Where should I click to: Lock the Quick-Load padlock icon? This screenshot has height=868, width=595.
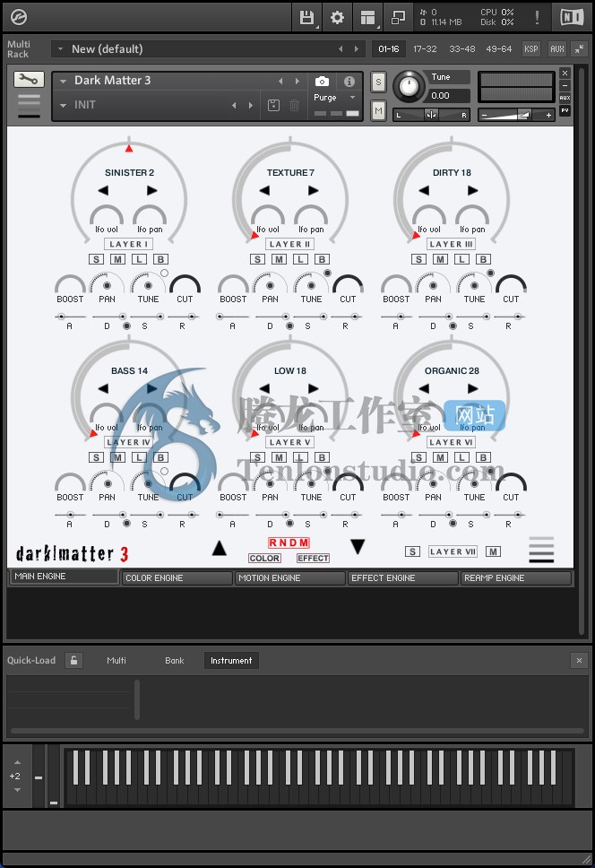pyautogui.click(x=73, y=660)
